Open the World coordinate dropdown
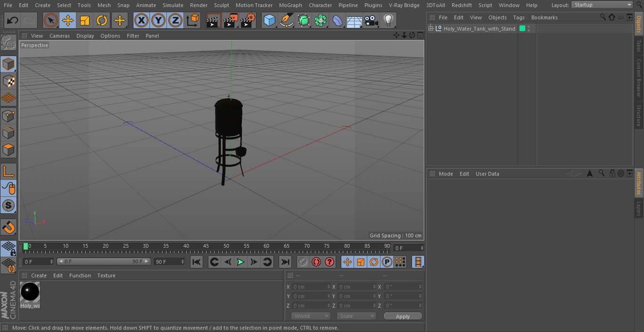 click(x=311, y=316)
